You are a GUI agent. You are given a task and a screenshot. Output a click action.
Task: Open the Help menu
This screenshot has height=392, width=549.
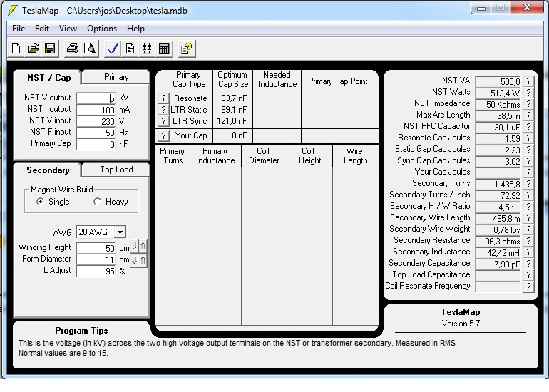[x=135, y=29]
